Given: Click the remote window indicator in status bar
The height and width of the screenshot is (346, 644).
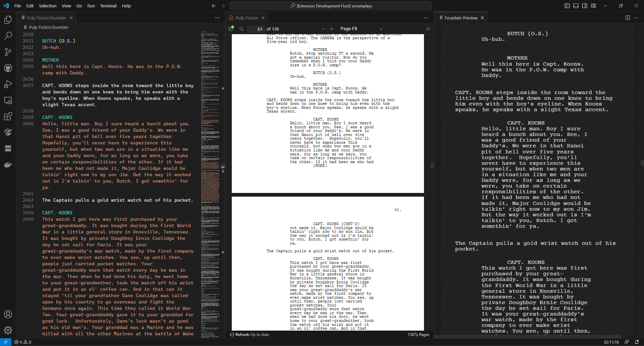Looking at the screenshot, I should pos(6,342).
